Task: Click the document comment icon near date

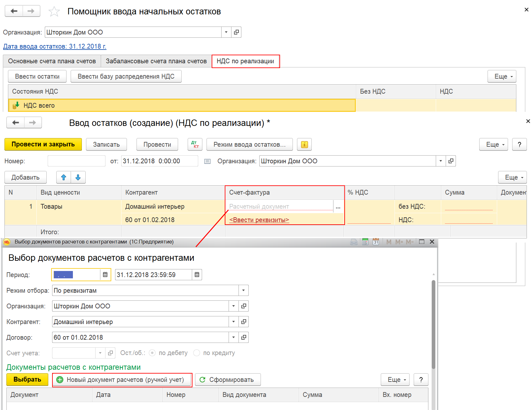Action: click(x=207, y=161)
